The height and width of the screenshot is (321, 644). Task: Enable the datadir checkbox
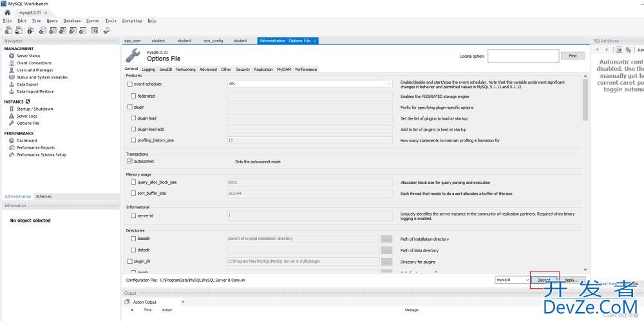point(133,250)
